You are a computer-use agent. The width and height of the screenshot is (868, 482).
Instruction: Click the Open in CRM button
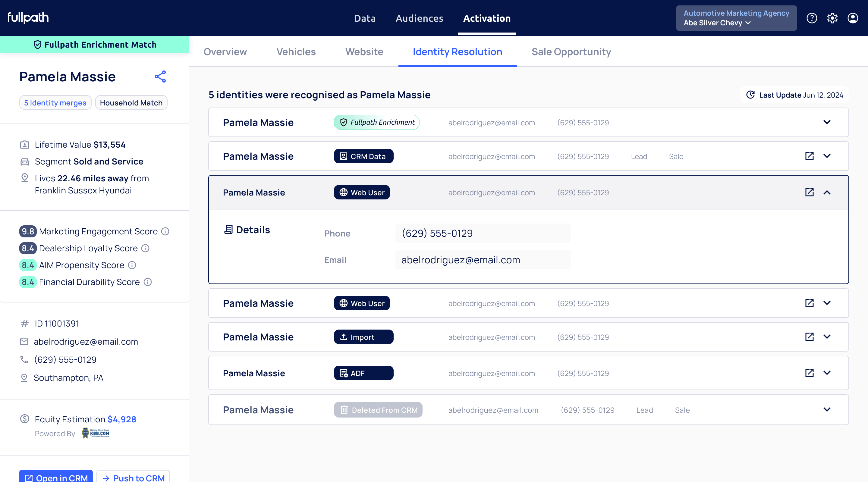click(56, 477)
